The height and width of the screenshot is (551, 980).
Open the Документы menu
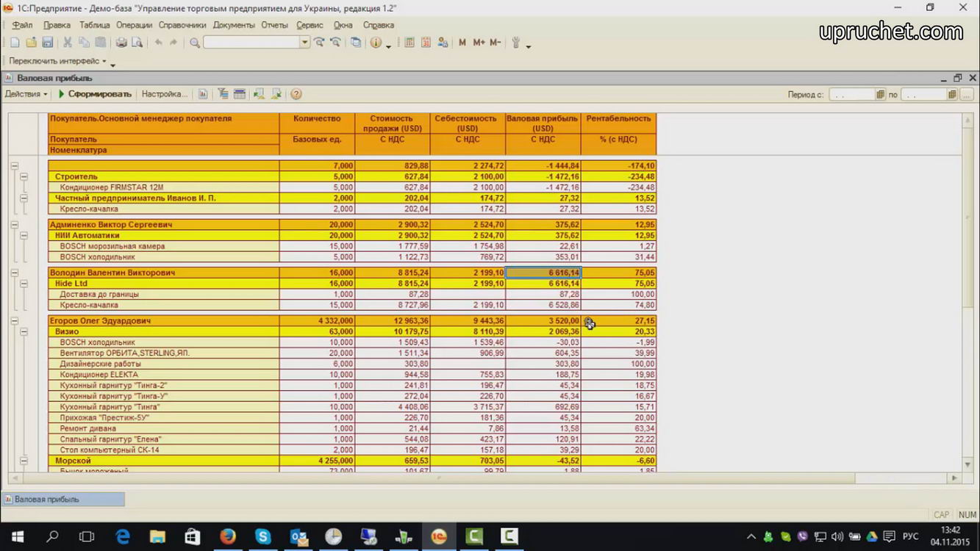(x=234, y=25)
